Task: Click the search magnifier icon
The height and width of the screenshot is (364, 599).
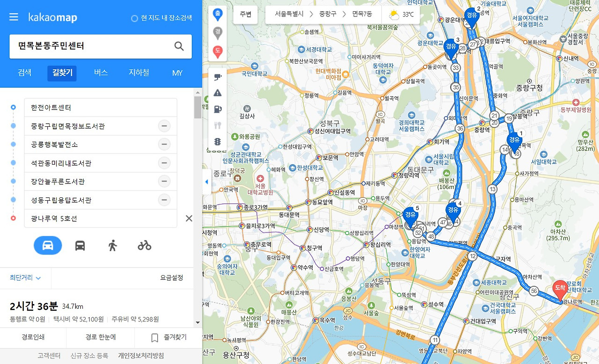Action: pos(179,46)
